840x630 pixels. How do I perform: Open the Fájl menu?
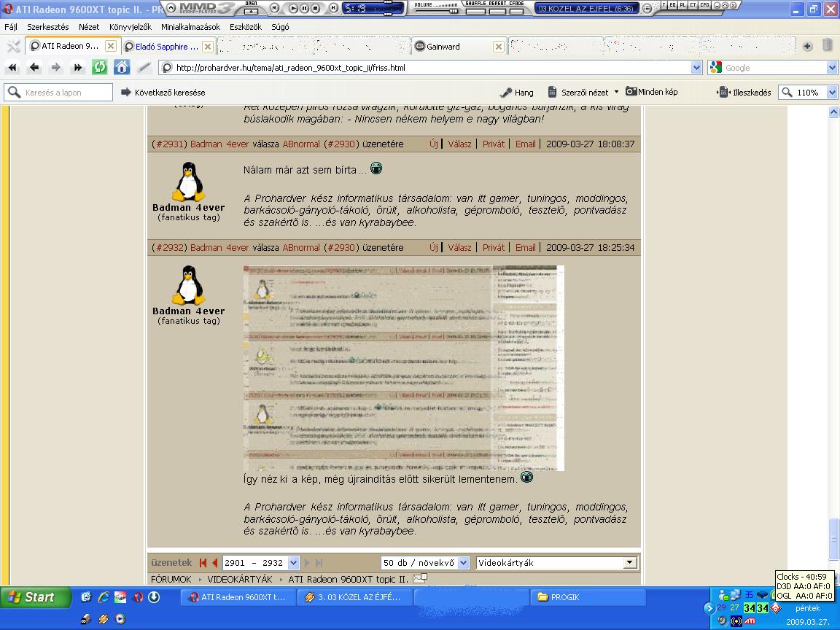[x=11, y=26]
